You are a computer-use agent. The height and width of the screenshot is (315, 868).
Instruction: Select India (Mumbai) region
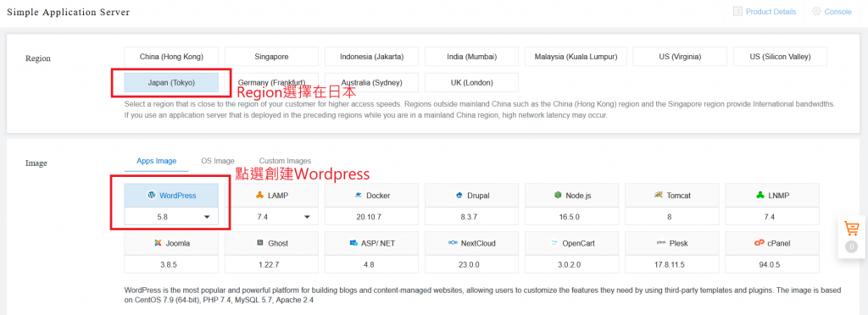pos(471,57)
